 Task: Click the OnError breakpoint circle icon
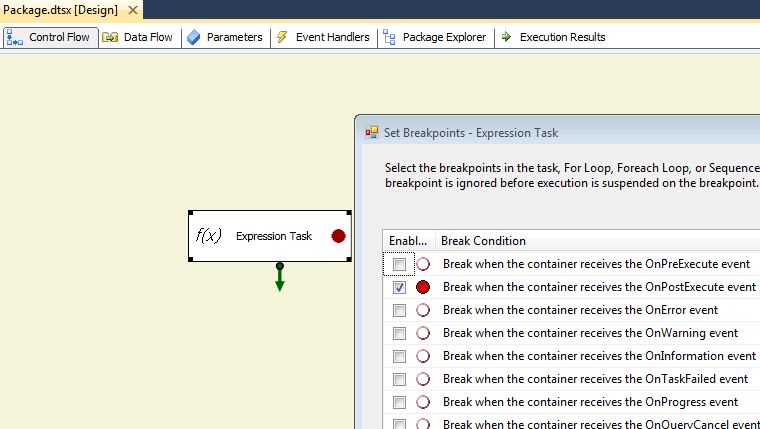click(423, 310)
